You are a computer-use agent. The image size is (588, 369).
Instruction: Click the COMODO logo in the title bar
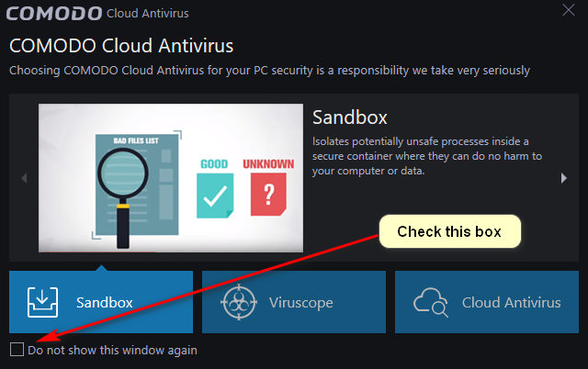(x=54, y=14)
